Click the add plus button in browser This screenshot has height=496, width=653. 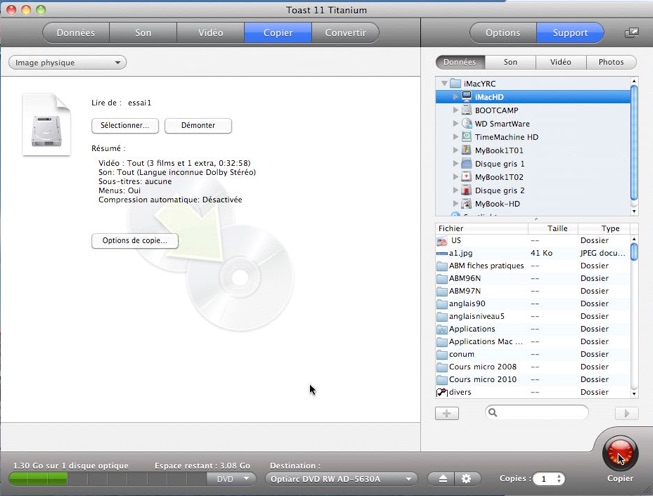[447, 413]
